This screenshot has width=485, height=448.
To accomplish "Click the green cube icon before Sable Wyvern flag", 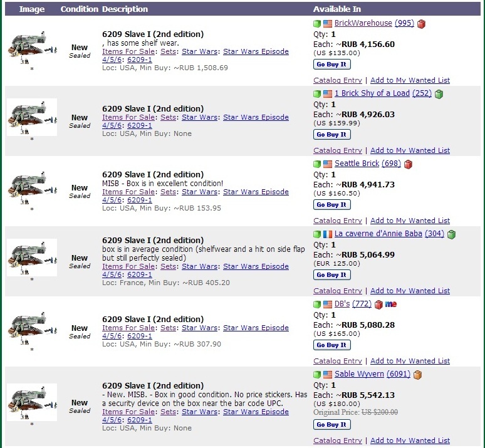I will (316, 375).
